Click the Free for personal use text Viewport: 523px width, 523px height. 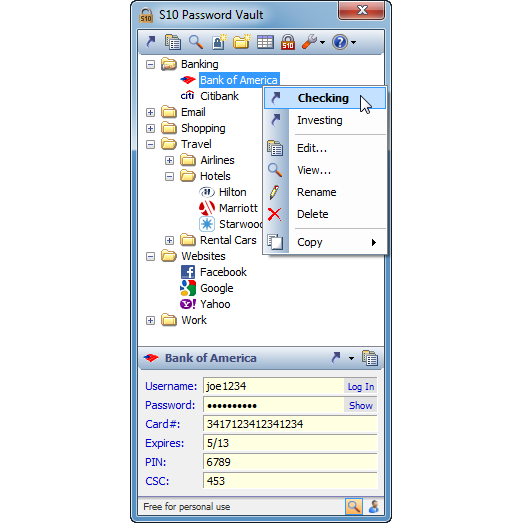coord(186,507)
